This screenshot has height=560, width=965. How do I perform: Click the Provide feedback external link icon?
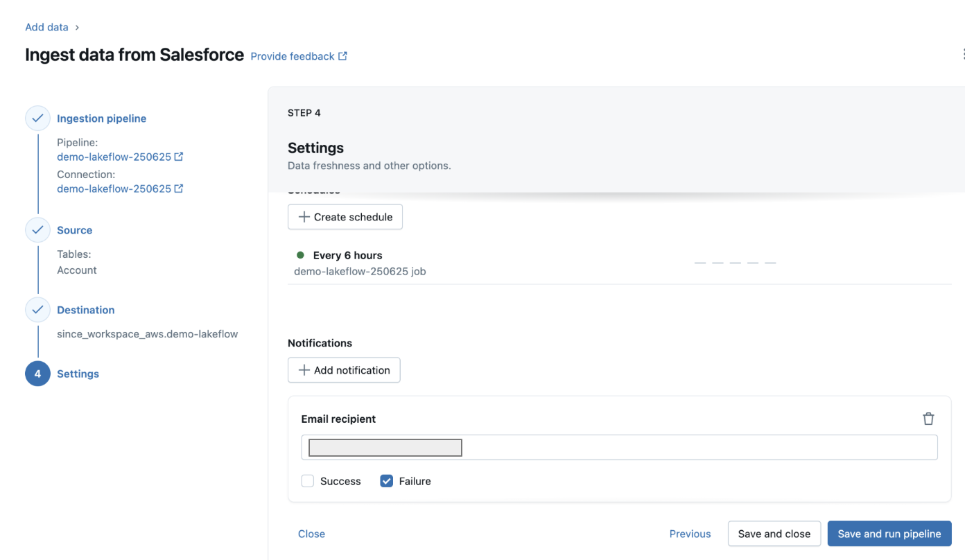pyautogui.click(x=342, y=55)
